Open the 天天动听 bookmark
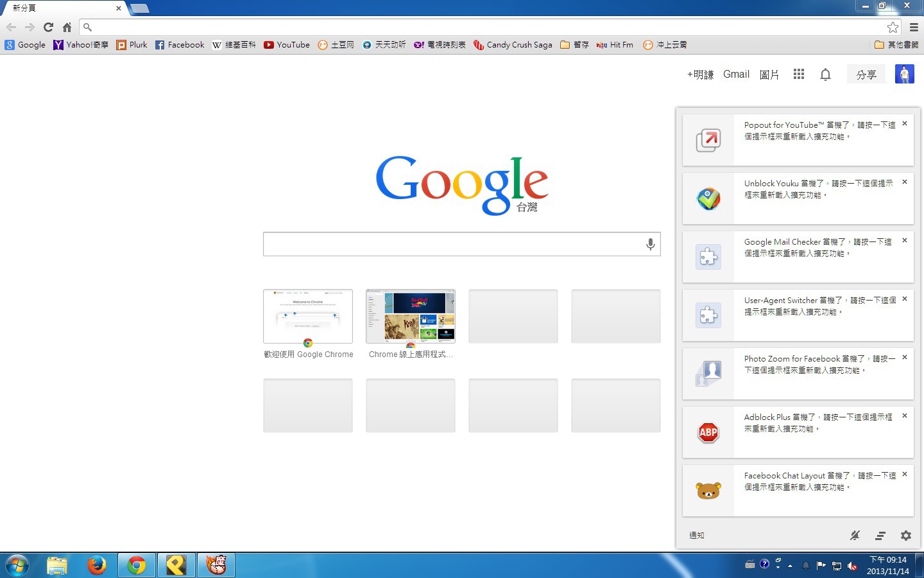 (384, 45)
